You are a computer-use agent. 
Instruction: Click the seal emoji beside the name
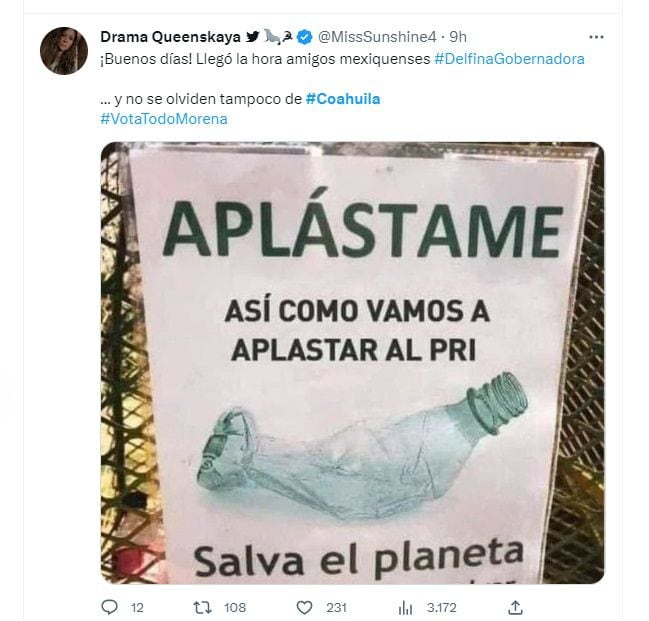point(273,37)
